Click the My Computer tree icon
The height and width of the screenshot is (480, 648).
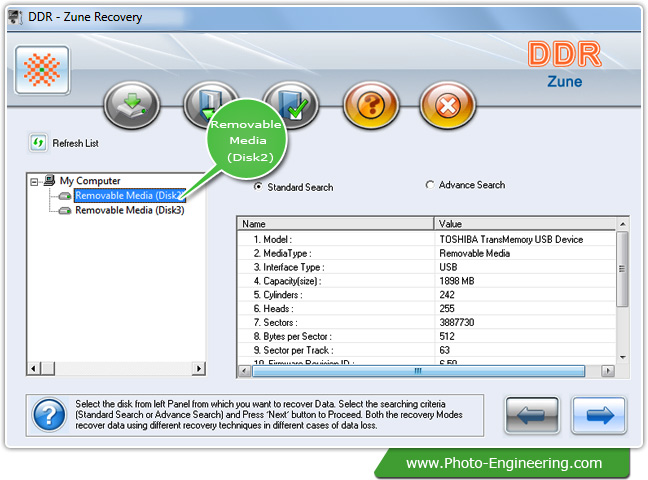pos(50,180)
